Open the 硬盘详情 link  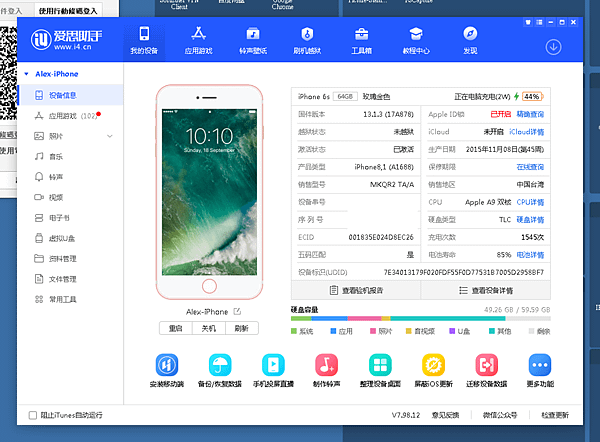(x=530, y=220)
